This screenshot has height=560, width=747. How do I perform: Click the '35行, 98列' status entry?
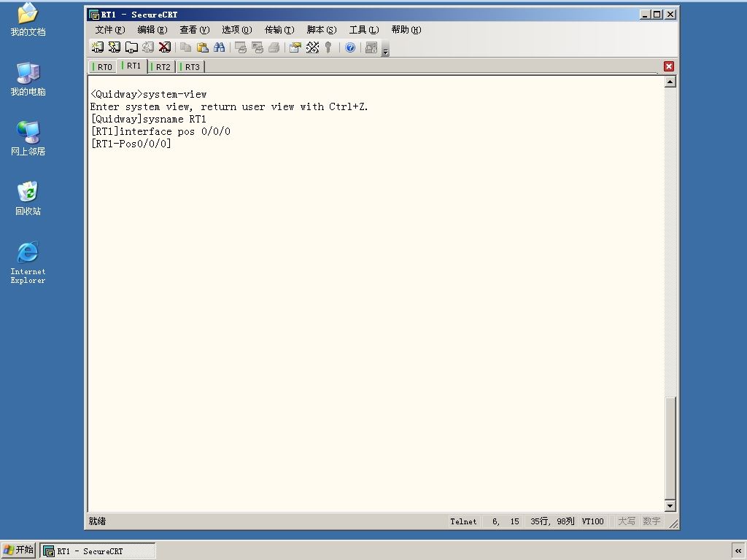pyautogui.click(x=553, y=521)
